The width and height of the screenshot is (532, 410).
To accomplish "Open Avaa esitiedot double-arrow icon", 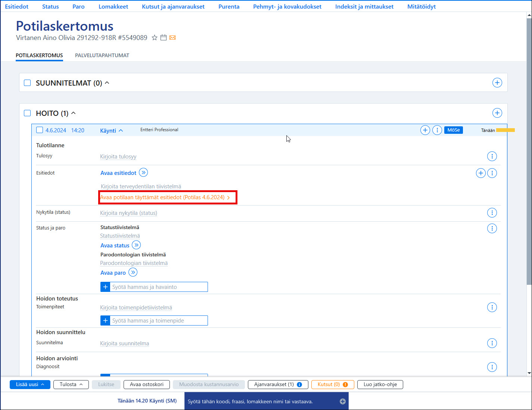I will coord(143,173).
